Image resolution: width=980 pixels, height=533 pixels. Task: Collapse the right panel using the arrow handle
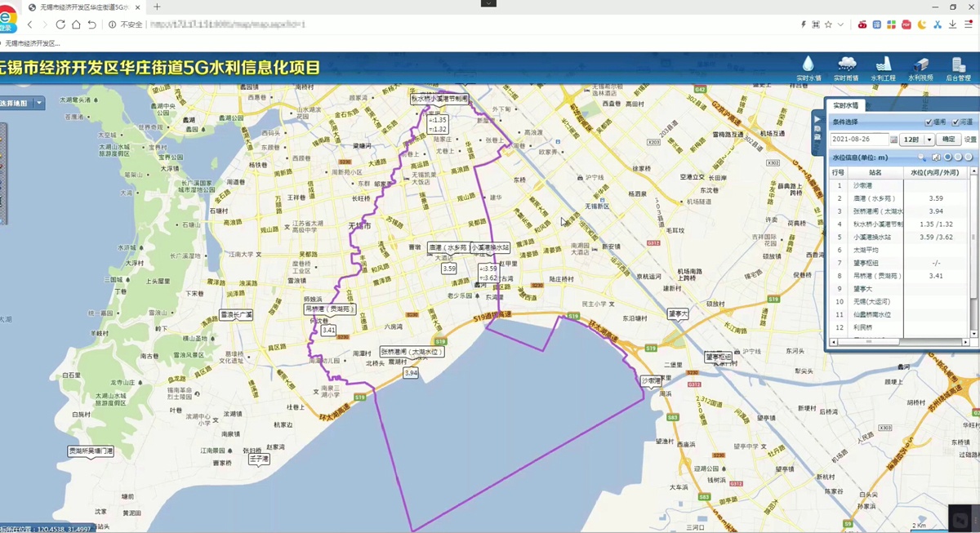coord(817,118)
